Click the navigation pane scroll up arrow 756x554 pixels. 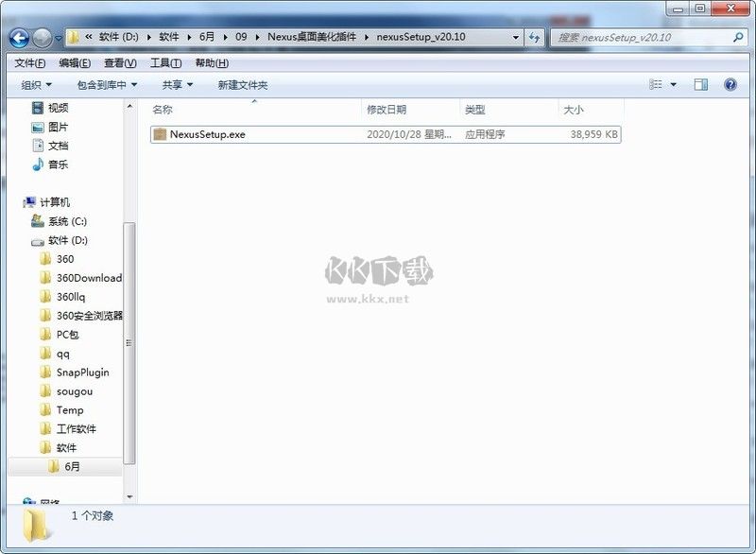129,106
